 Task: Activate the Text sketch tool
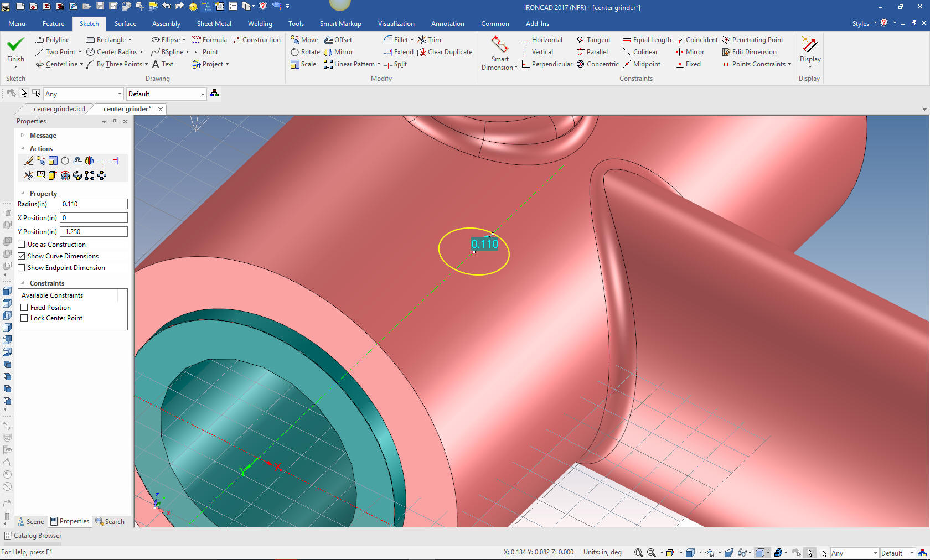(162, 64)
